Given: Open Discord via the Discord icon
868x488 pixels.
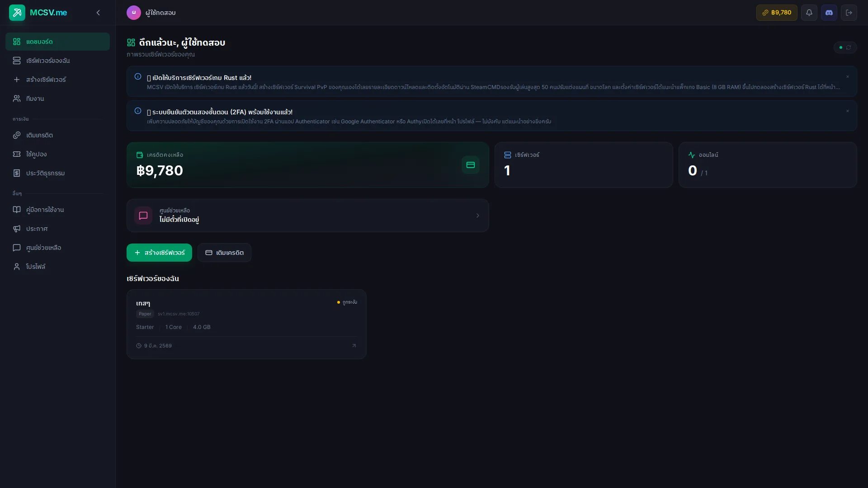Looking at the screenshot, I should 829,13.
